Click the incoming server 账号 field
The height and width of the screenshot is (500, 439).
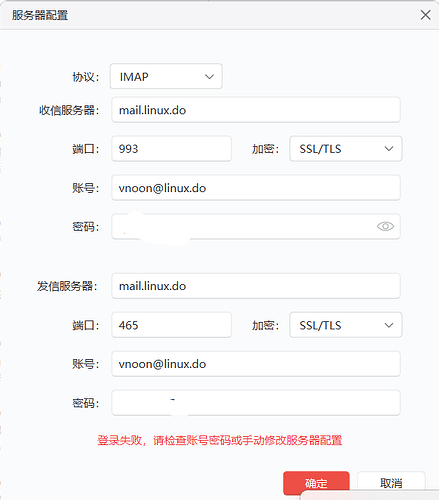click(256, 188)
